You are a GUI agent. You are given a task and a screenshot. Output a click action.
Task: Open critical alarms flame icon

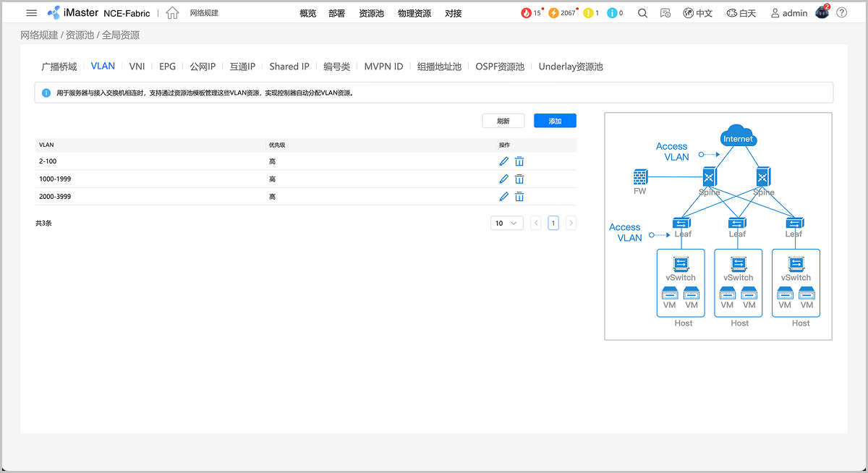pos(526,13)
